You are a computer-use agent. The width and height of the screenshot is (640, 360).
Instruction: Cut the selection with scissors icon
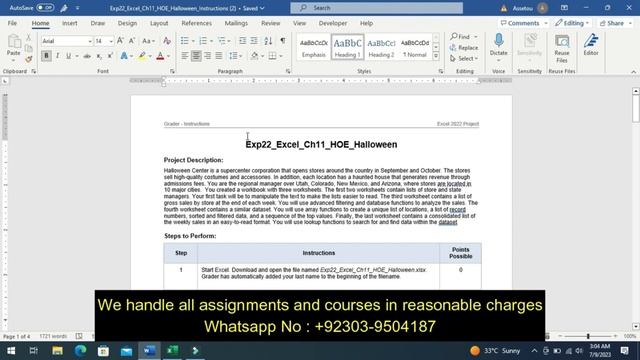coord(29,38)
